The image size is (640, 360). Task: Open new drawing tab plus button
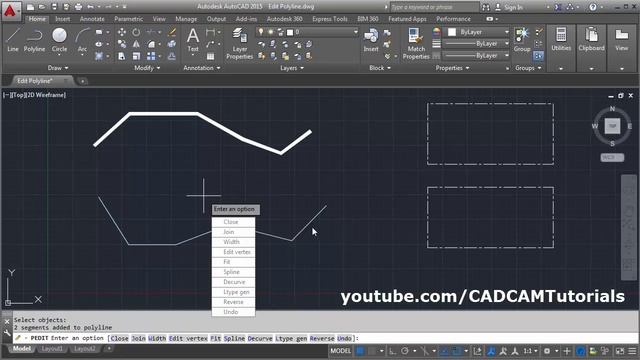[x=82, y=81]
